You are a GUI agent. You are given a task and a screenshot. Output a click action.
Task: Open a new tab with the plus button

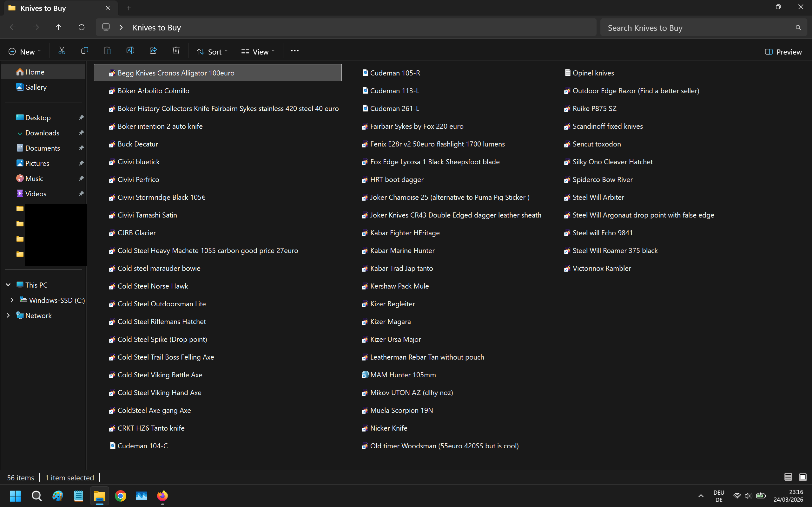(129, 8)
